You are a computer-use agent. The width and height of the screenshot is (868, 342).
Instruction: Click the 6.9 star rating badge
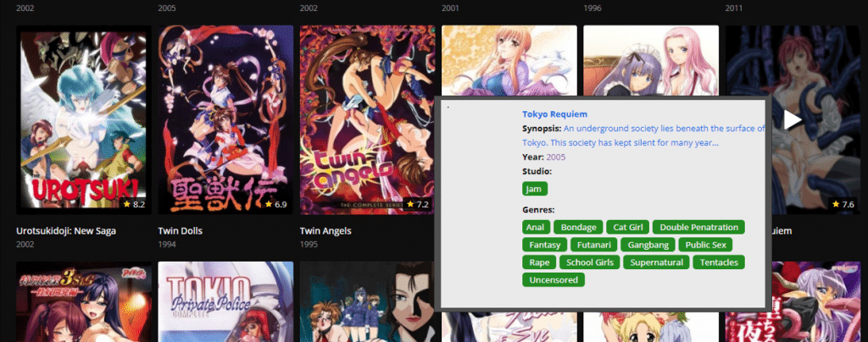pyautogui.click(x=275, y=204)
